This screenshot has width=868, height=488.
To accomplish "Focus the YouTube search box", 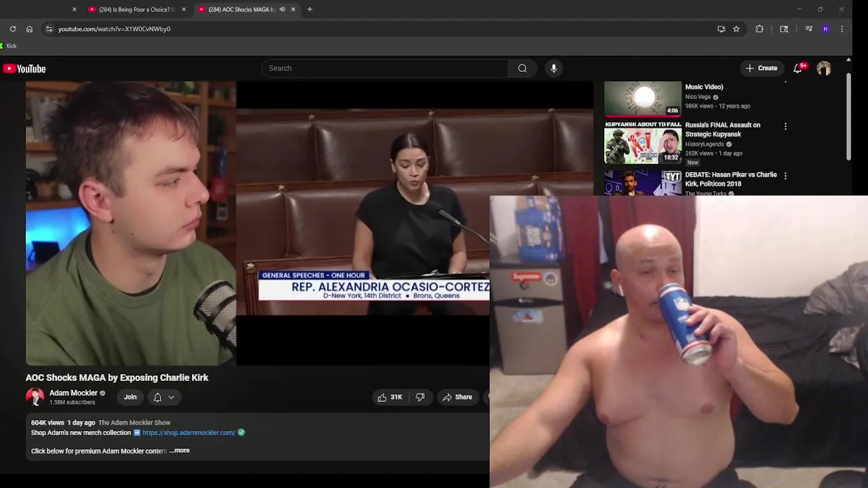I will pos(384,68).
